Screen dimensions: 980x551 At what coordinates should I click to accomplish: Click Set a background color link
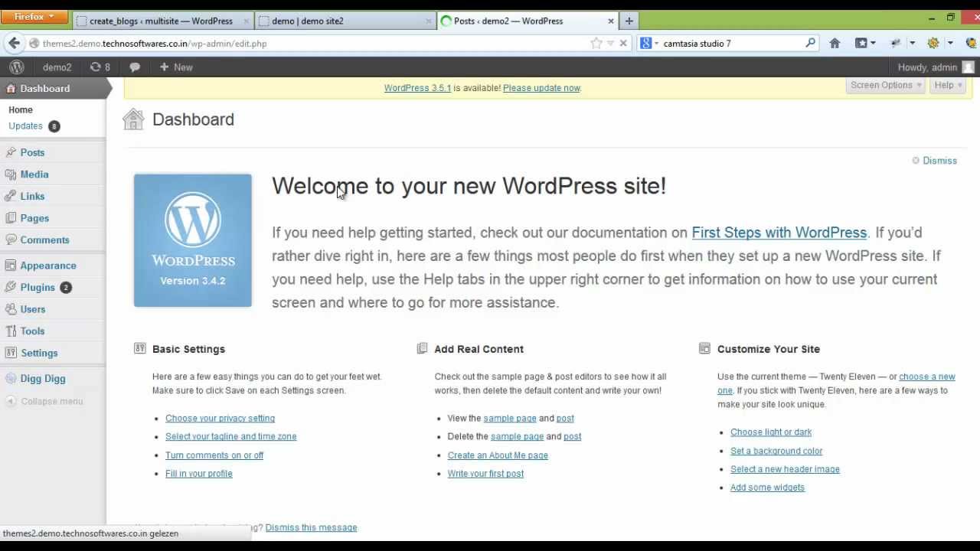click(776, 452)
